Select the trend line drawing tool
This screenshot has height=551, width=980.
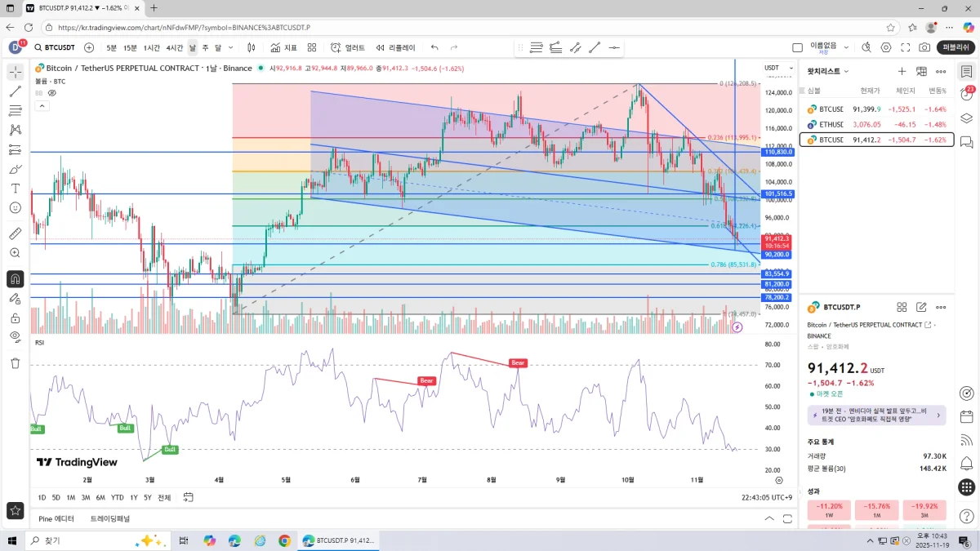[x=15, y=91]
